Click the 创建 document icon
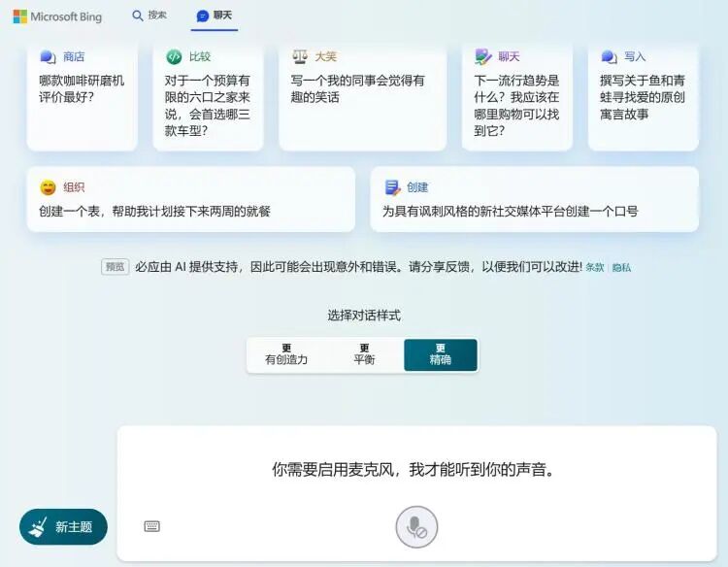The image size is (728, 567). tap(392, 187)
